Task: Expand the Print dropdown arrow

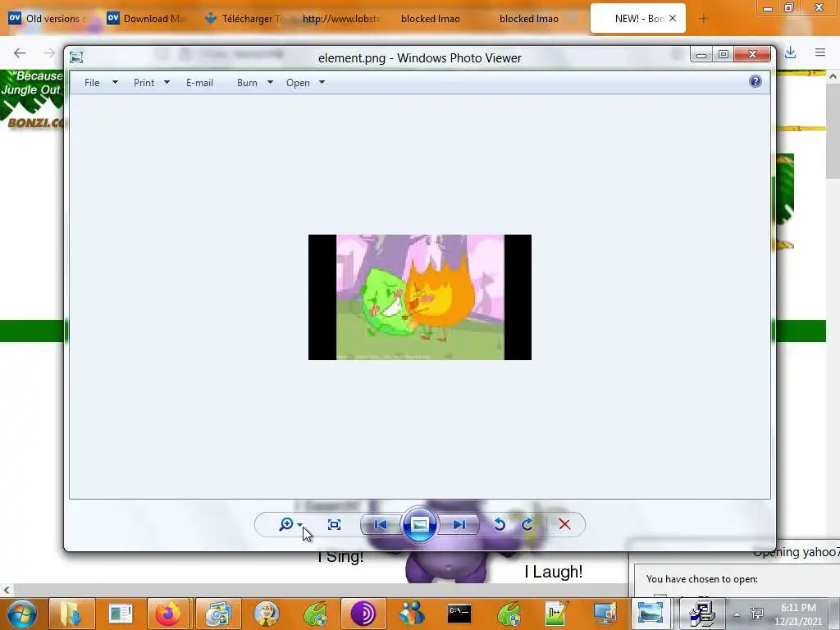Action: [x=167, y=83]
